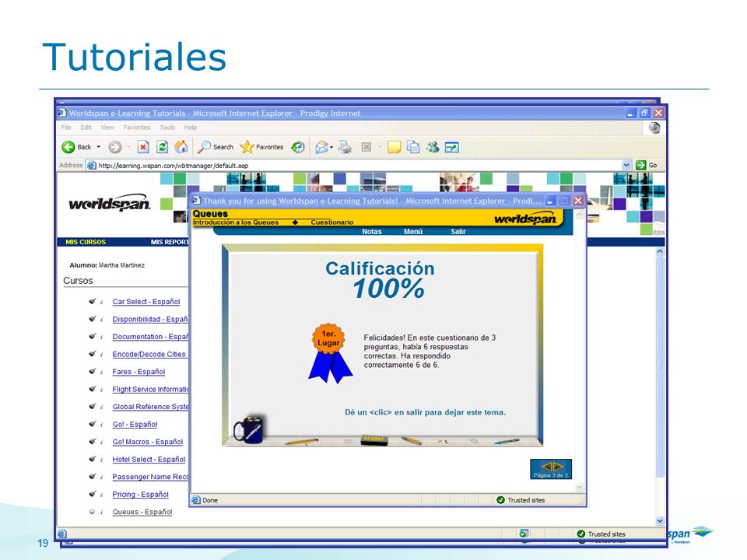
Task: Open the Help menu
Action: [x=190, y=127]
